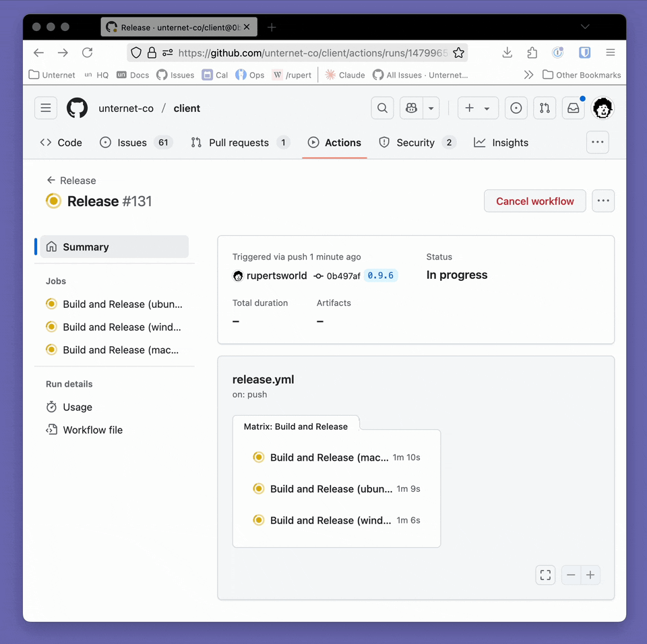The image size is (647, 644).
Task: Open the wind job in the matrix graph
Action: (337, 520)
